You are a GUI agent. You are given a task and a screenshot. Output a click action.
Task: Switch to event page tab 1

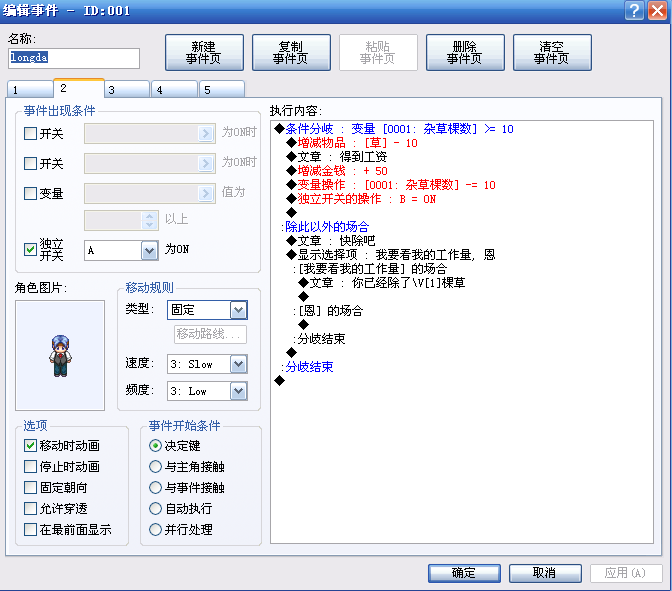coord(30,90)
